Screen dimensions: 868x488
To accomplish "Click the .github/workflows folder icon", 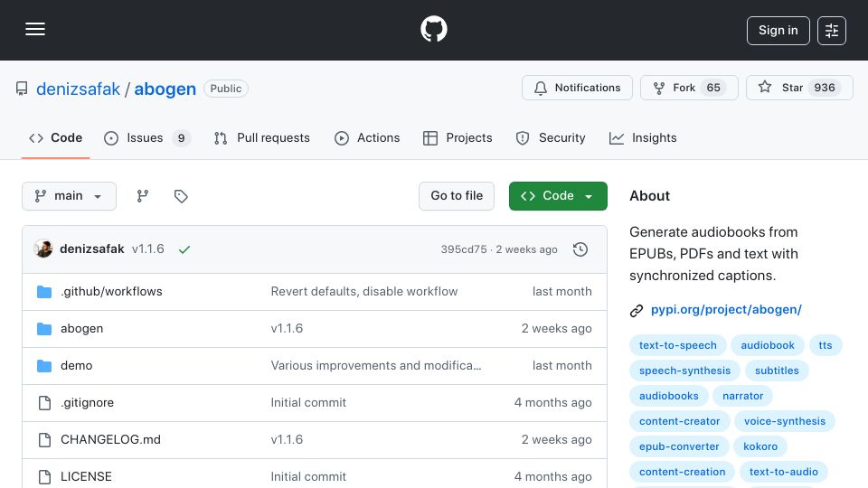I will click(44, 292).
